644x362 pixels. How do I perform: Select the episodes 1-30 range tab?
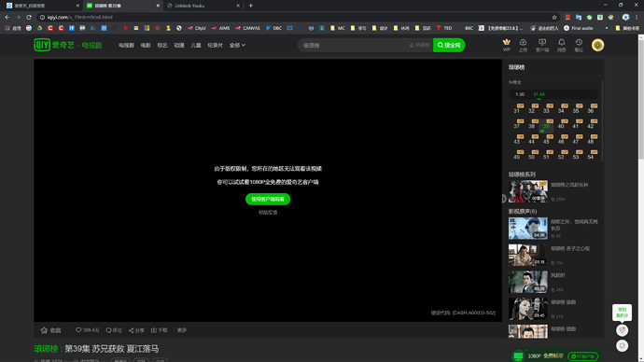point(520,94)
